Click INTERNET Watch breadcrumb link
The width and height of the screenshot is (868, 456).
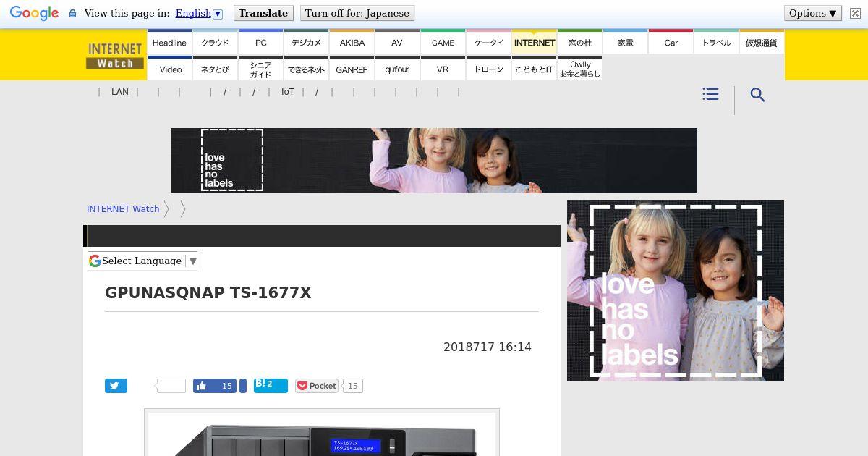(123, 208)
